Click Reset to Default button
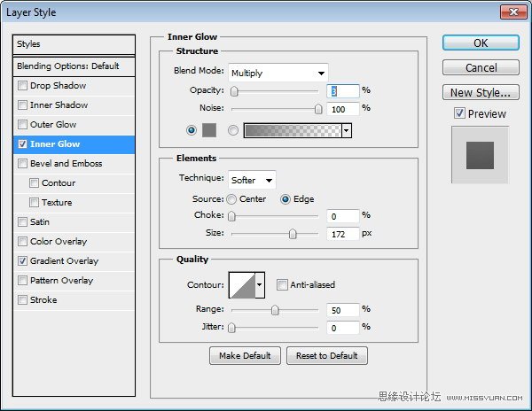Image resolution: width=532 pixels, height=411 pixels. 326,355
